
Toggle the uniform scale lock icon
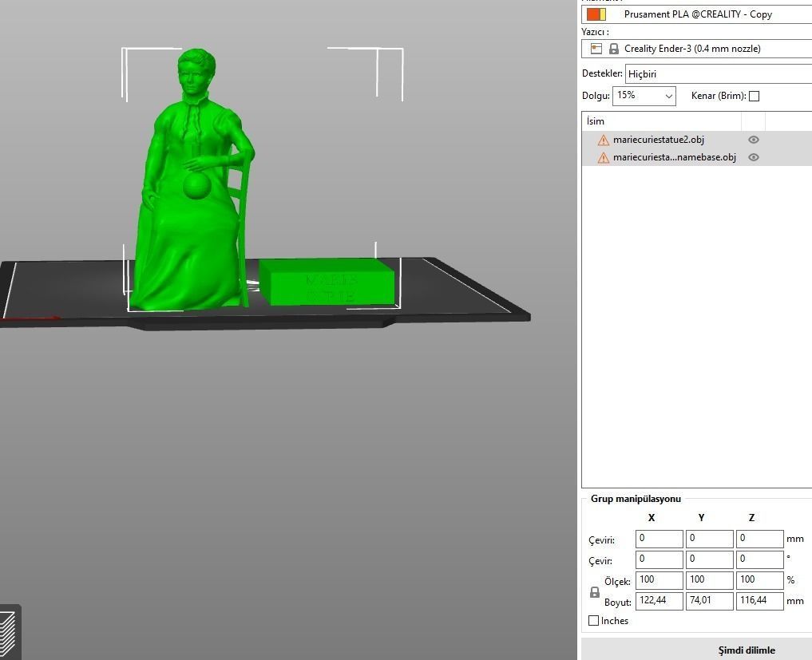pos(595,592)
